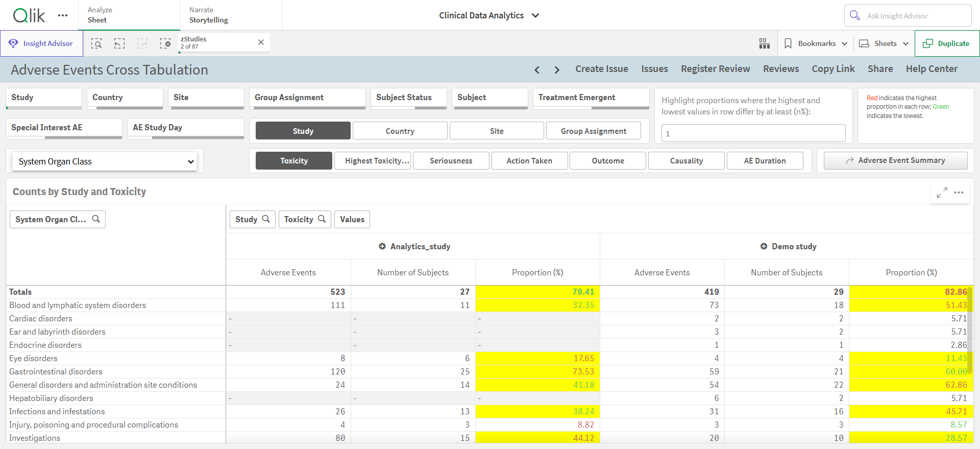Click the Values pivot chip
The image size is (980, 449).
(x=352, y=219)
